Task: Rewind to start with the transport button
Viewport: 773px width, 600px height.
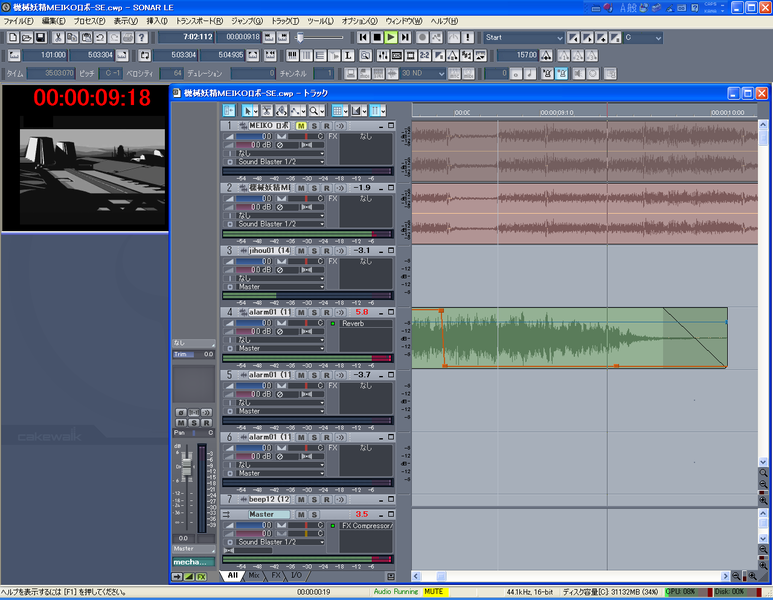Action: (x=362, y=37)
